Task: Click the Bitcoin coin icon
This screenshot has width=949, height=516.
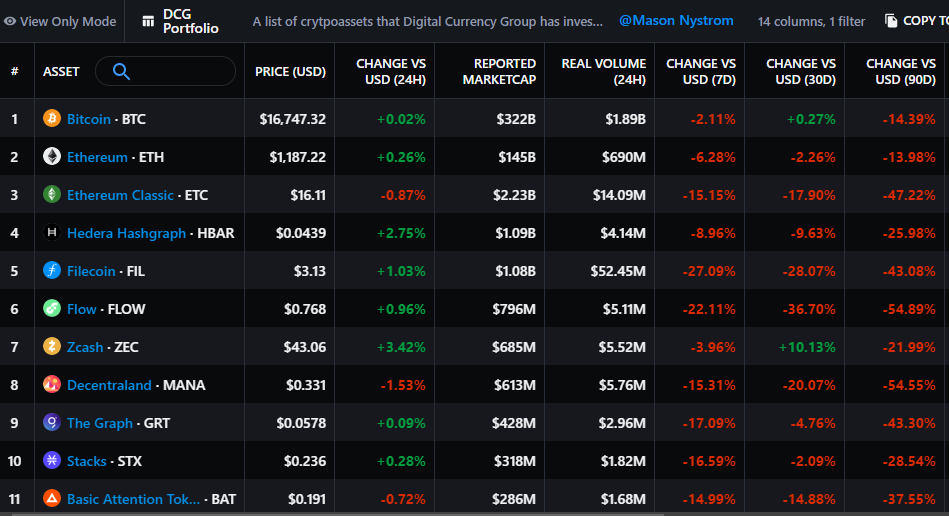Action: (x=51, y=119)
